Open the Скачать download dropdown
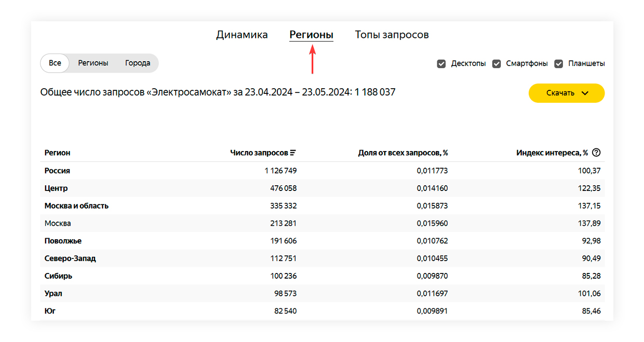The height and width of the screenshot is (342, 644). (x=567, y=93)
